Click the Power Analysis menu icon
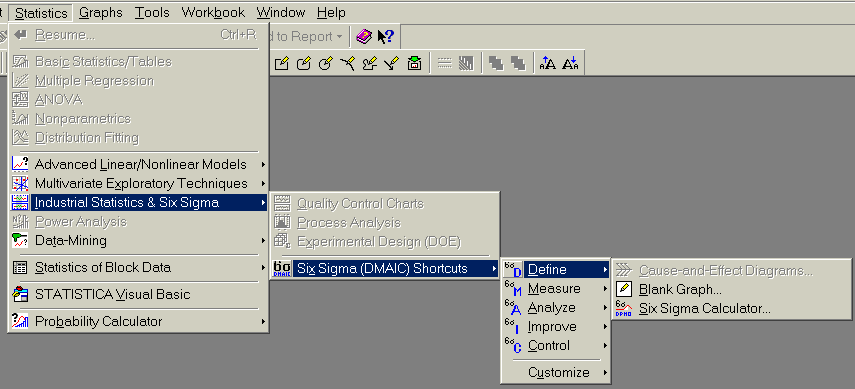 click(x=20, y=222)
